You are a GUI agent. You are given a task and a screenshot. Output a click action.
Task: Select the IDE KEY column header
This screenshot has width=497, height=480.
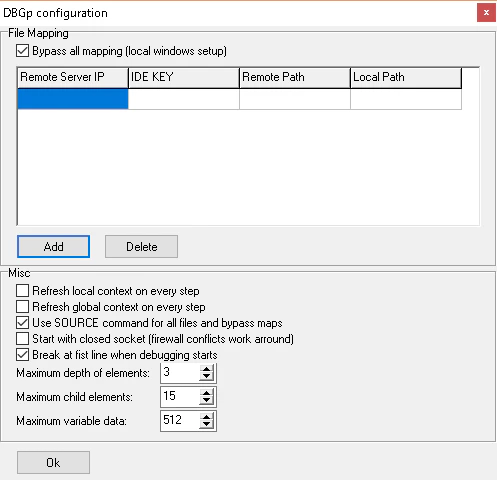click(184, 78)
